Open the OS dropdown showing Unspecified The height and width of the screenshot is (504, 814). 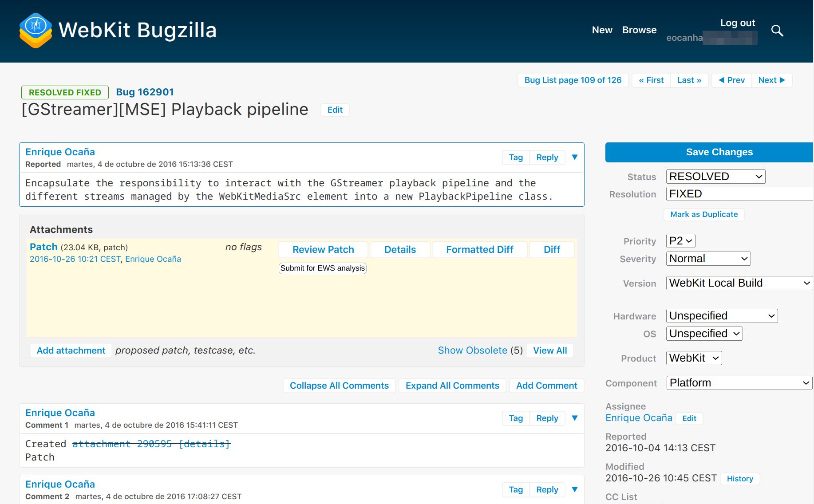click(x=704, y=334)
